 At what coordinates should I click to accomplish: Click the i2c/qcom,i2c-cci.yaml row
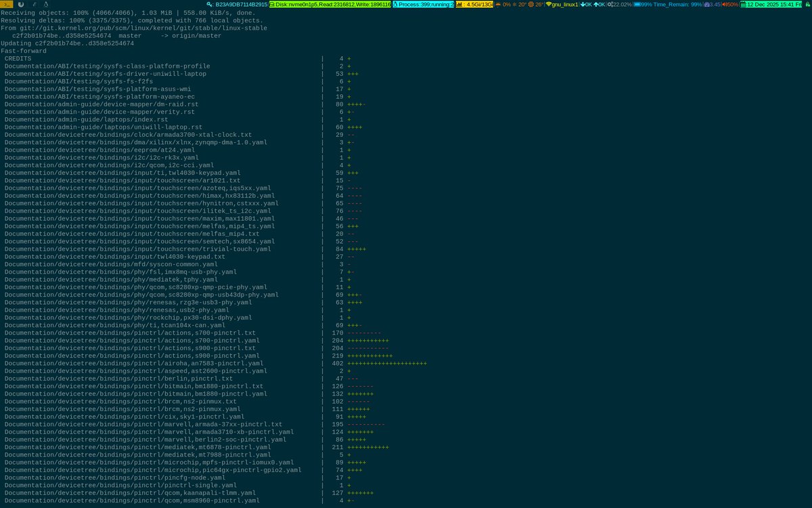click(178, 165)
